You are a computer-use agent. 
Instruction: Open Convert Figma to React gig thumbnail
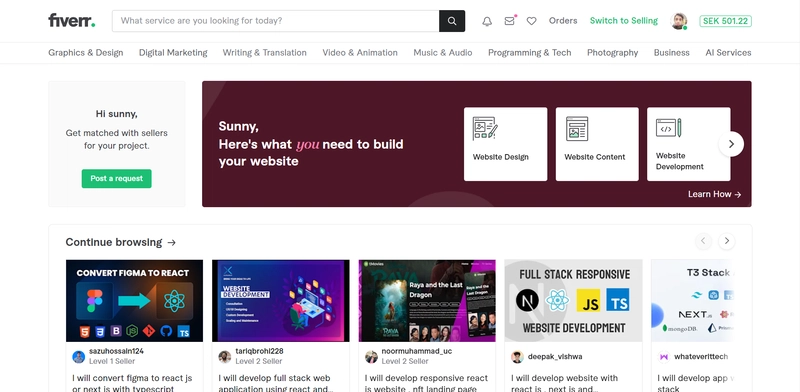[x=134, y=301]
